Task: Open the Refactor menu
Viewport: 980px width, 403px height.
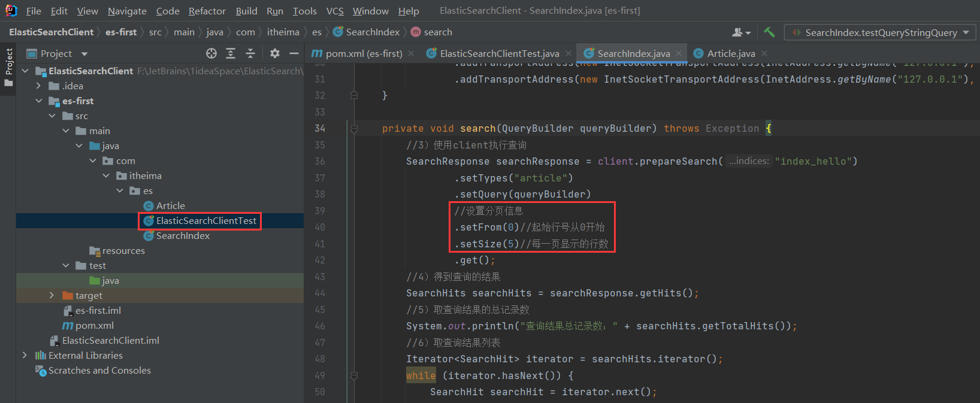Action: pos(207,11)
